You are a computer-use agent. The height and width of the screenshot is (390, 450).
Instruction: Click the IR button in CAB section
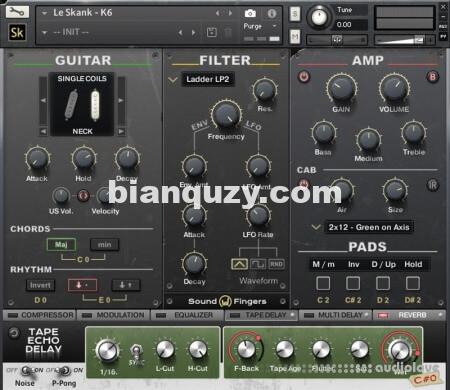pyautogui.click(x=432, y=185)
